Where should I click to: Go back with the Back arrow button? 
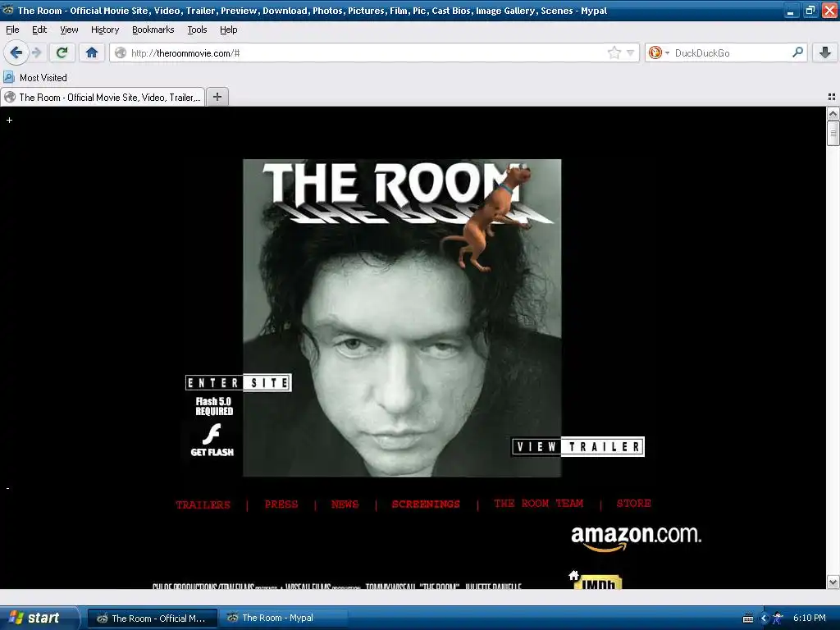(16, 52)
